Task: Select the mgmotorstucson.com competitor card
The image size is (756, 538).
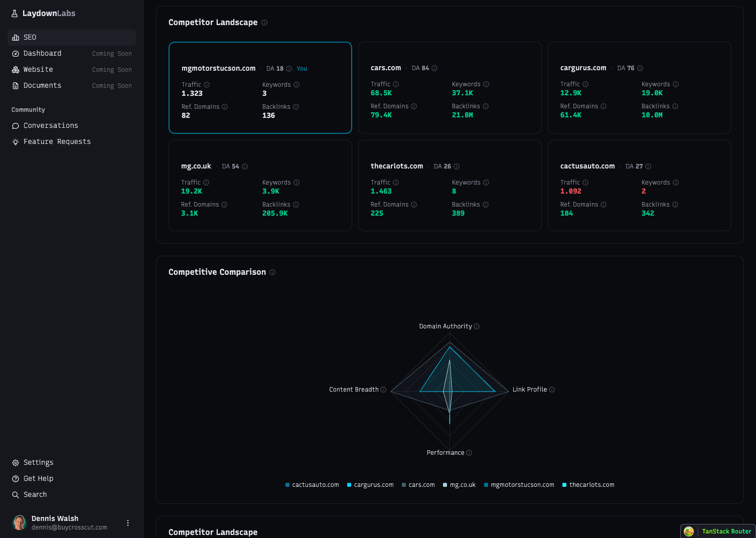Action: point(260,88)
